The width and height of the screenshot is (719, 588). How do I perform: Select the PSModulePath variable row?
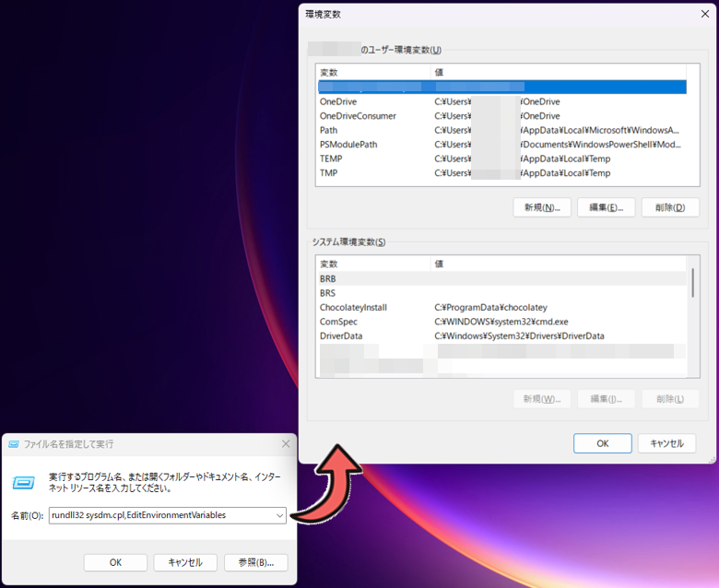pos(502,145)
